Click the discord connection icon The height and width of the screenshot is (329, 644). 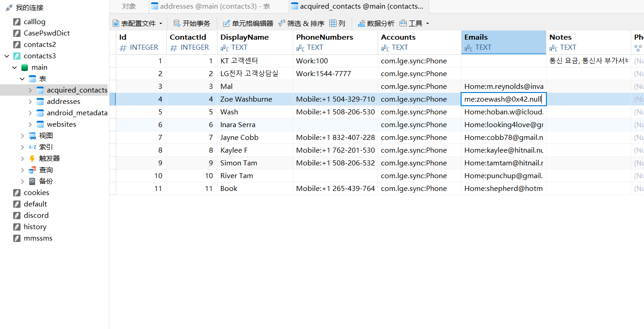pos(17,216)
